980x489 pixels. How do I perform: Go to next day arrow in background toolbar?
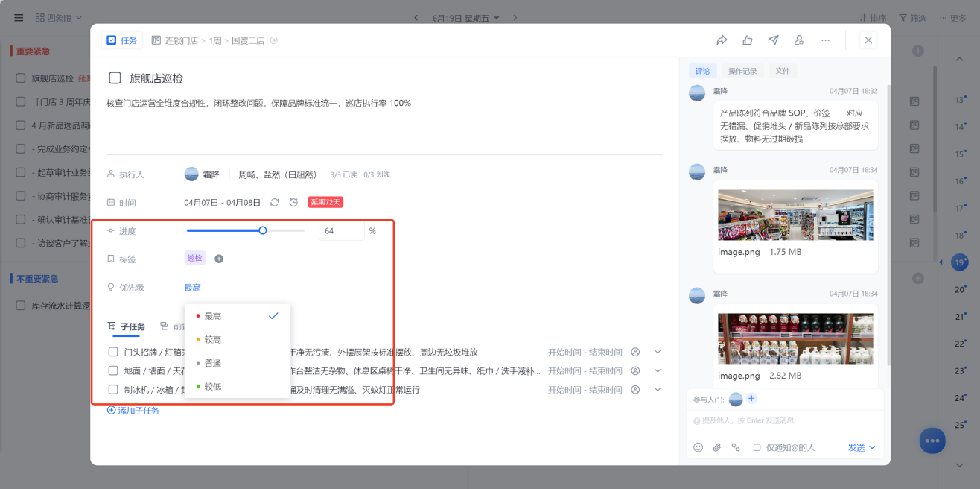tap(515, 18)
